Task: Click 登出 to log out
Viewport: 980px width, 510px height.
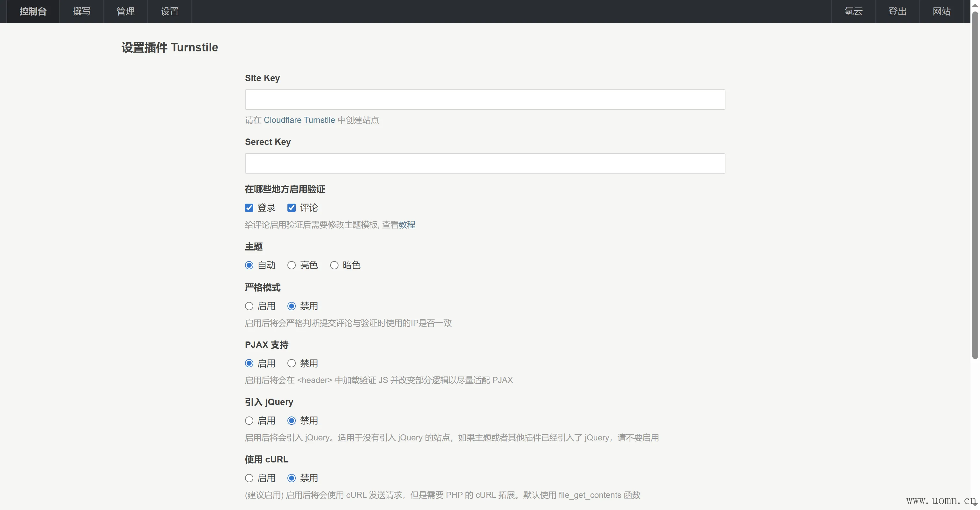Action: 897,11
